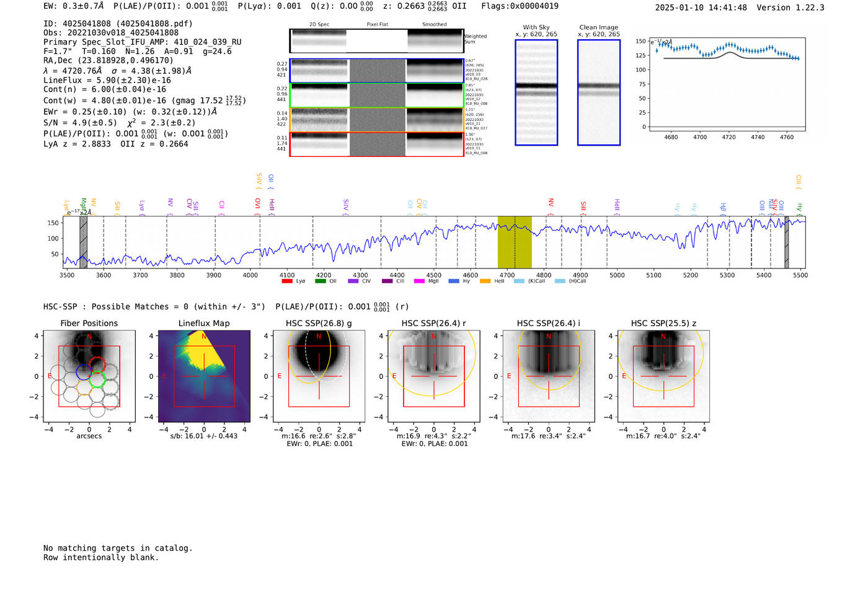The image size is (868, 591).
Task: Select "Row intentionally blank." text
Action: (101, 558)
